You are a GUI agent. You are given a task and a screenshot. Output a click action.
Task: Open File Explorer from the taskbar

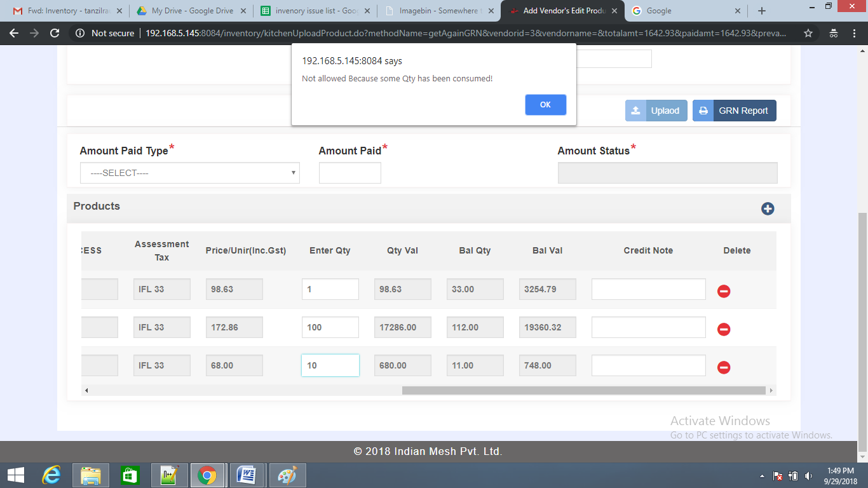coord(91,475)
